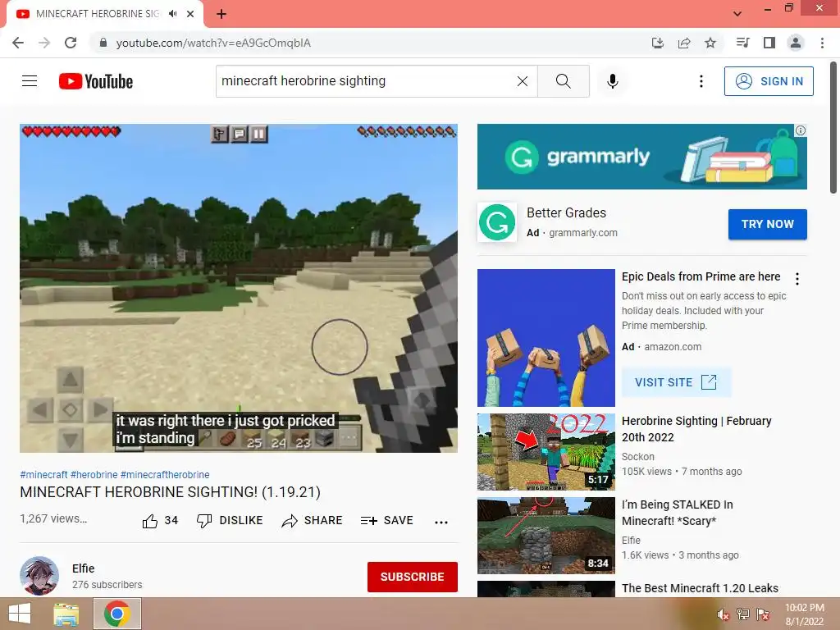Click the DISLIKE button
The height and width of the screenshot is (630, 840).
(x=230, y=521)
